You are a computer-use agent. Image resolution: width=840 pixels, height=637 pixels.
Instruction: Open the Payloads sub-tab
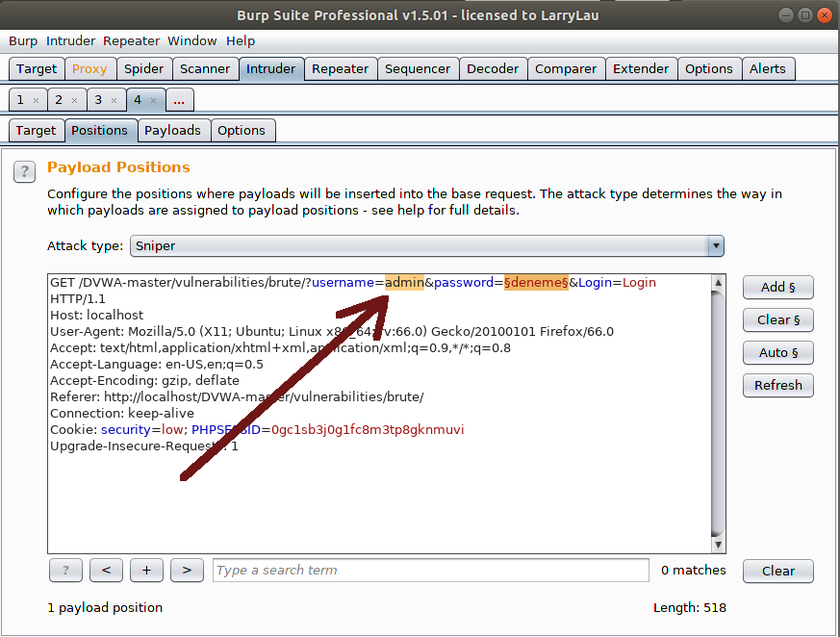pos(172,131)
